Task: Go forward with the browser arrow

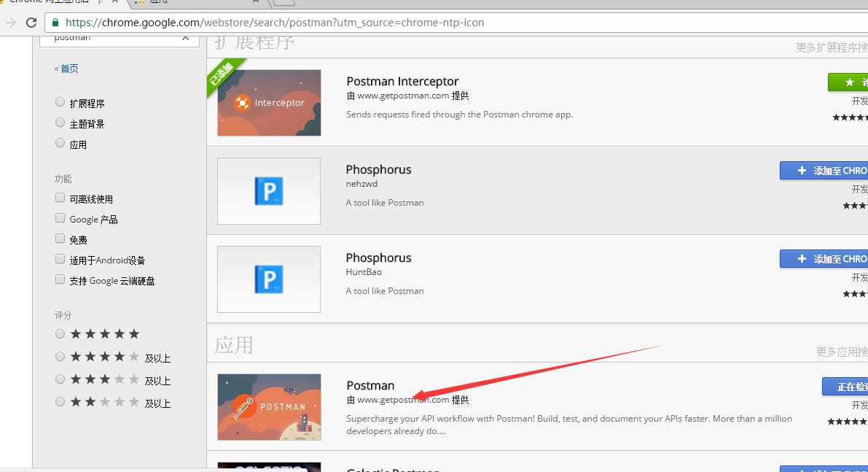Action: [x=10, y=23]
